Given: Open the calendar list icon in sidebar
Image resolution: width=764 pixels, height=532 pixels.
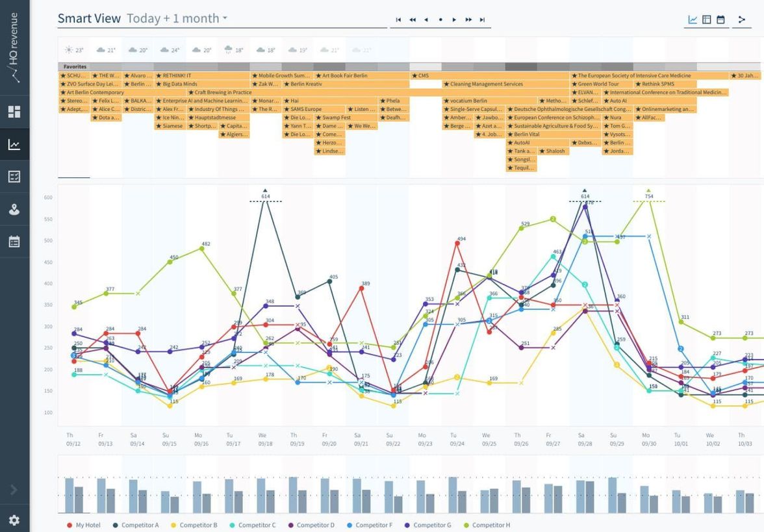Looking at the screenshot, I should (14, 242).
